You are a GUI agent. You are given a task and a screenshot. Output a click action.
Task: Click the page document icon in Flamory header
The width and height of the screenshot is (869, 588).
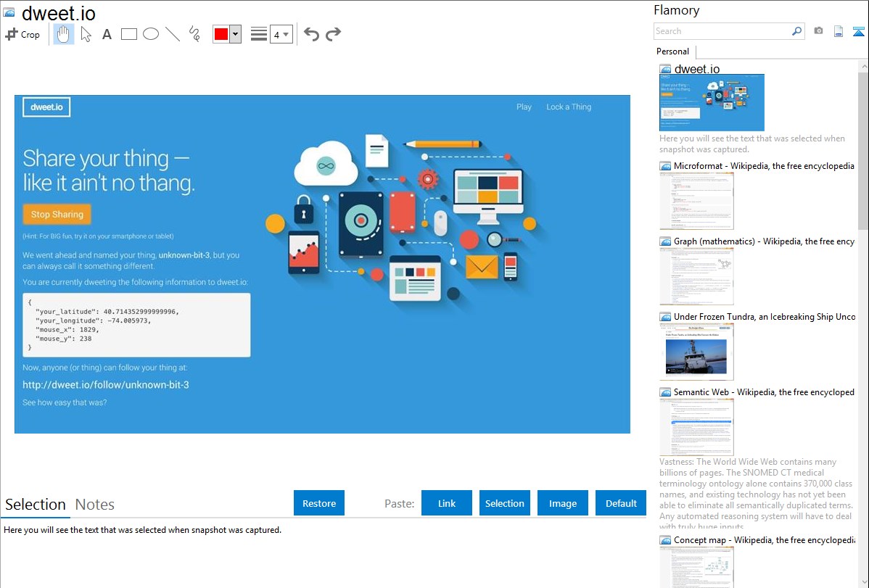tap(839, 31)
